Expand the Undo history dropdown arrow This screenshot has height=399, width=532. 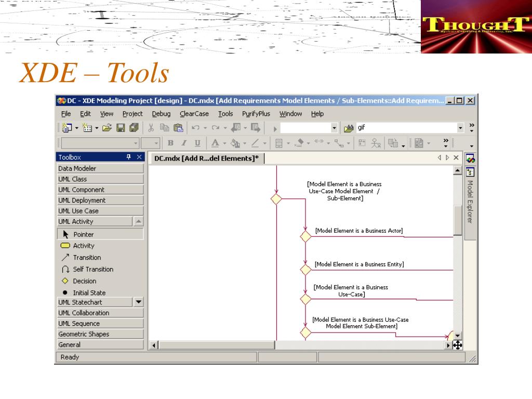point(205,128)
